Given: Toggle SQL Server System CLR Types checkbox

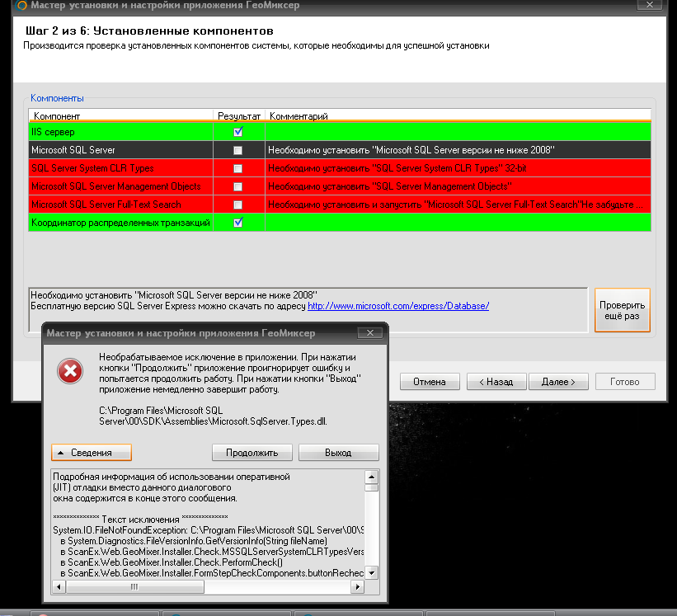Looking at the screenshot, I should [x=238, y=168].
